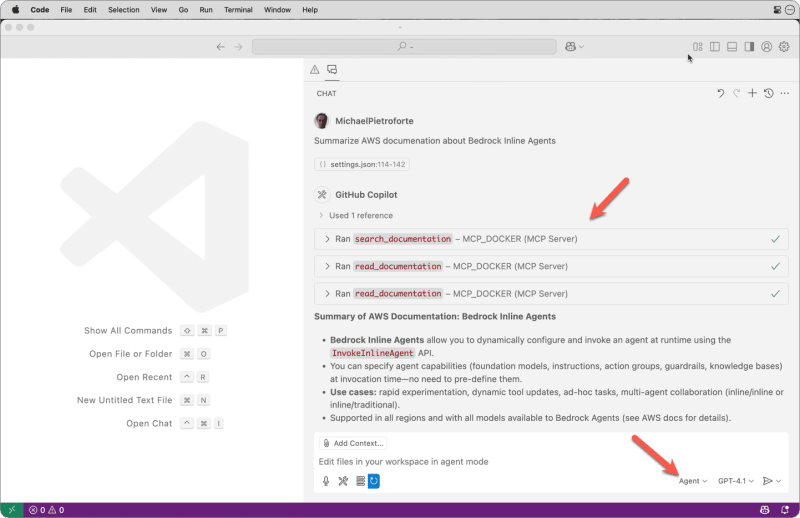
Task: Click the Send message icon
Action: [x=767, y=481]
